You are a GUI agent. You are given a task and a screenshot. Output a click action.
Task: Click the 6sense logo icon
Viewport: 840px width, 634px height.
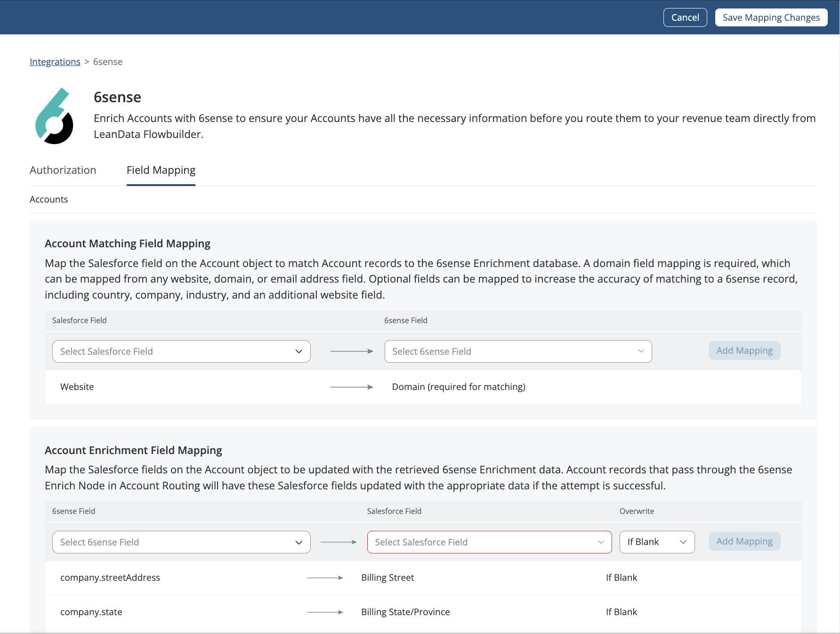tap(54, 116)
